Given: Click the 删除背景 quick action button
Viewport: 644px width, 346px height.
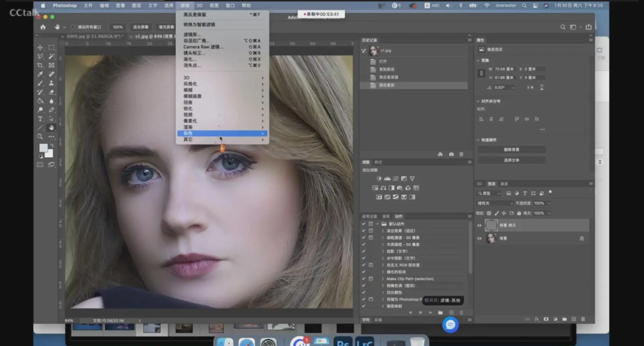Looking at the screenshot, I should [x=512, y=150].
